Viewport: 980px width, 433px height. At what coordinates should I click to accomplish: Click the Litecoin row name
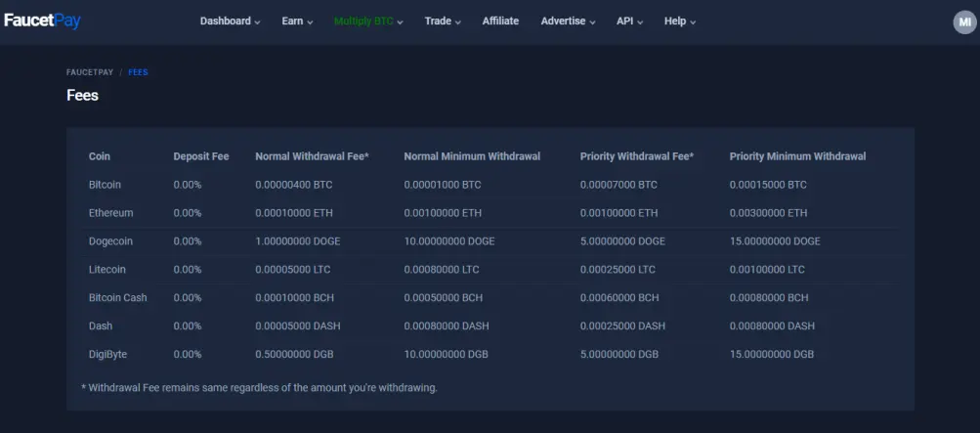107,270
